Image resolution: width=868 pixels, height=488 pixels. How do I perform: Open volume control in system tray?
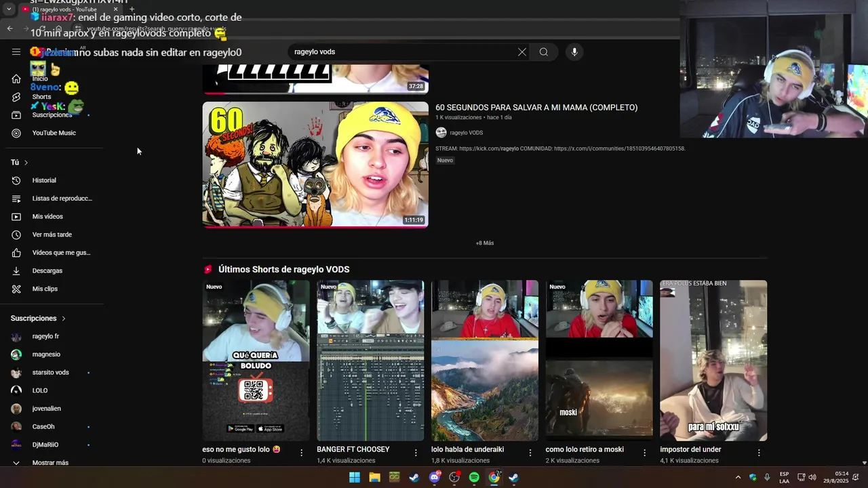pos(812,477)
